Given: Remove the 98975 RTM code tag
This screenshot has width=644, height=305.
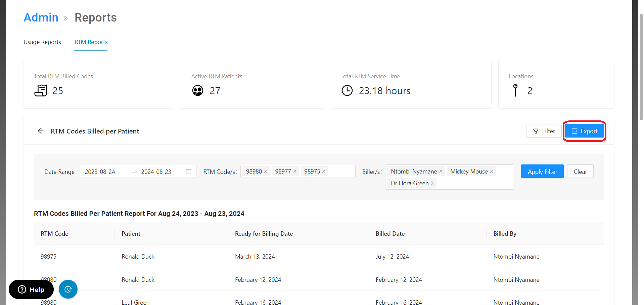Looking at the screenshot, I should click(x=324, y=171).
